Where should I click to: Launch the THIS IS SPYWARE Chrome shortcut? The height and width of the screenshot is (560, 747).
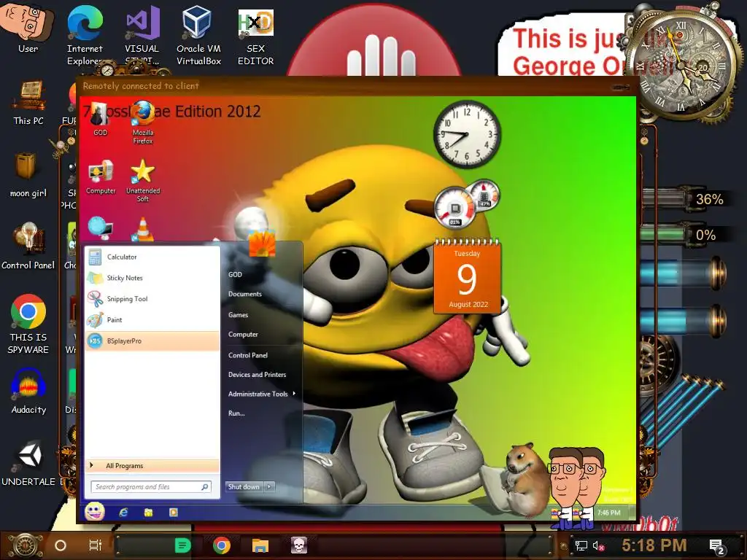click(28, 324)
